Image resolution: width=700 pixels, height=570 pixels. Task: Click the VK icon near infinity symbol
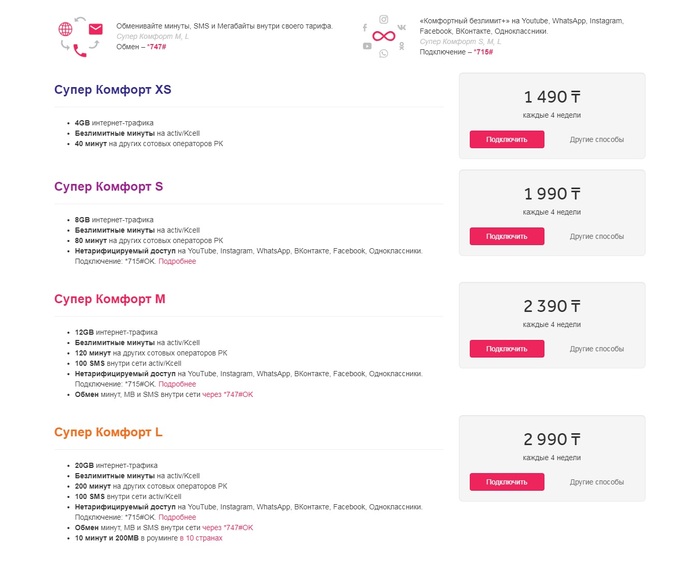click(x=401, y=27)
